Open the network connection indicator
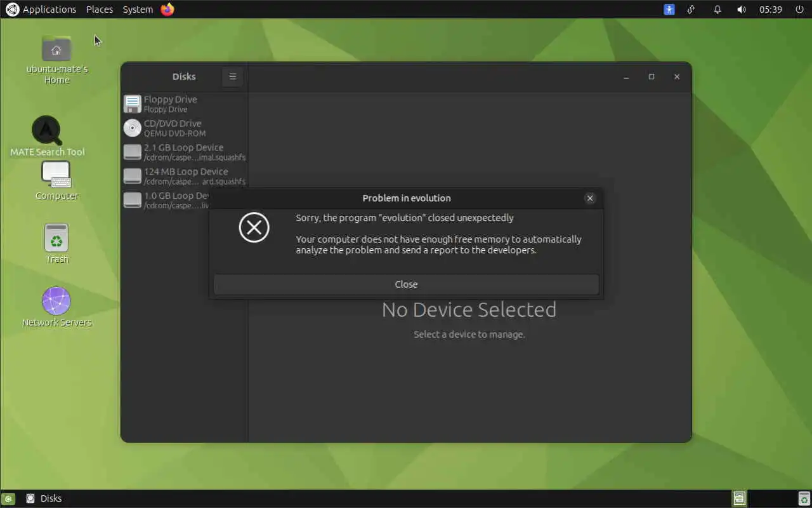Image resolution: width=812 pixels, height=508 pixels. coord(691,10)
